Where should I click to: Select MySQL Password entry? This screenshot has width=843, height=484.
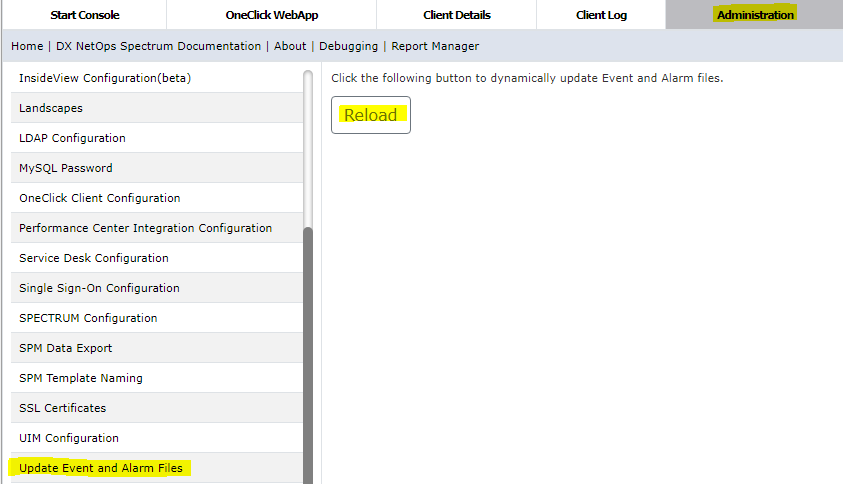click(x=157, y=168)
